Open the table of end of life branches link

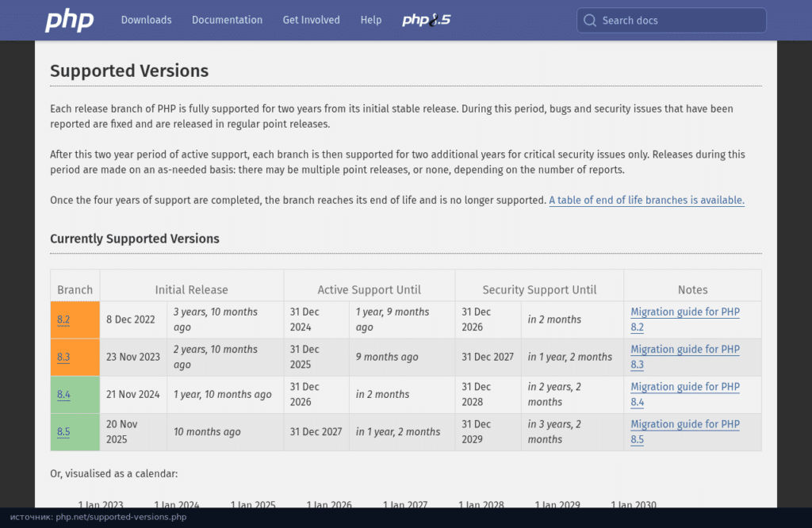pyautogui.click(x=646, y=201)
